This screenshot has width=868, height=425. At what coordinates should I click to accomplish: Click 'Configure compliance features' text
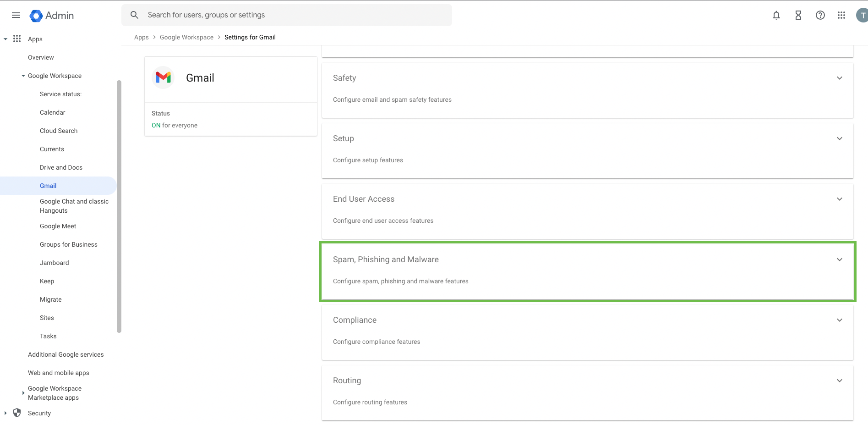click(377, 342)
